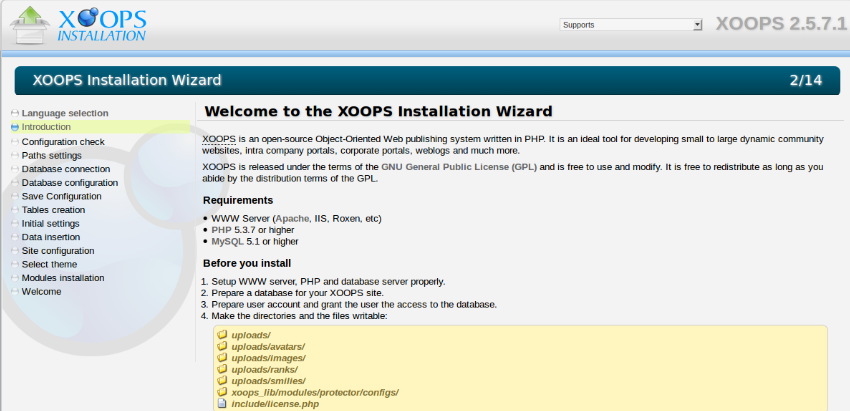
Task: Click the uploads/avatars/ path text
Action: coord(268,346)
